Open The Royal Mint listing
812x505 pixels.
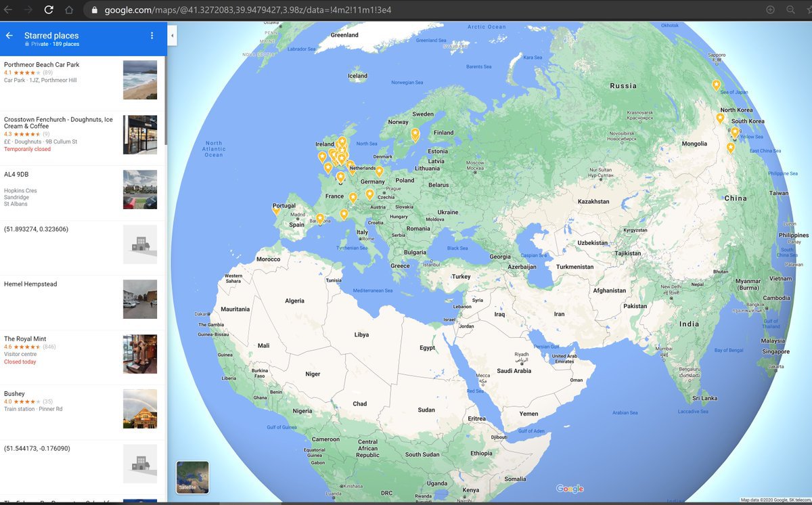25,339
